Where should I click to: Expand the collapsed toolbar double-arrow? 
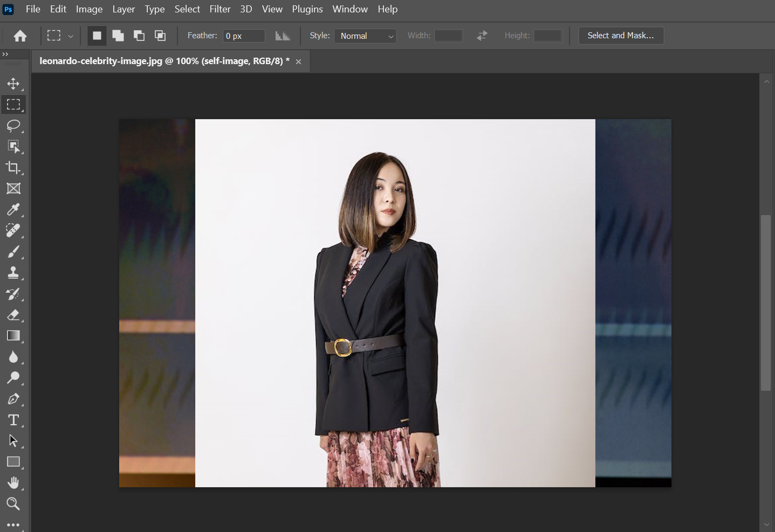click(x=5, y=54)
